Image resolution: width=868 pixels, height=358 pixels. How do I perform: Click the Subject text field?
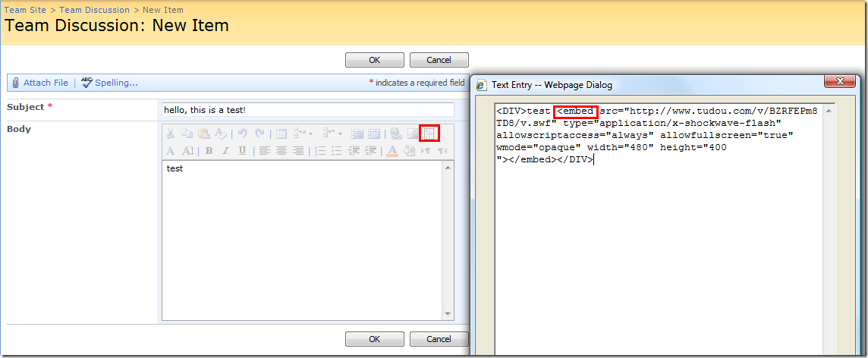[x=308, y=110]
